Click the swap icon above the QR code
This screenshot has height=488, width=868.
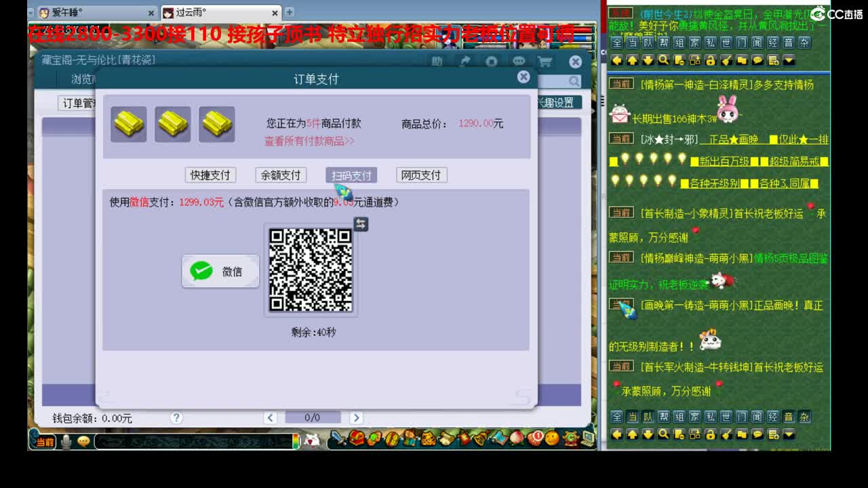coord(361,224)
